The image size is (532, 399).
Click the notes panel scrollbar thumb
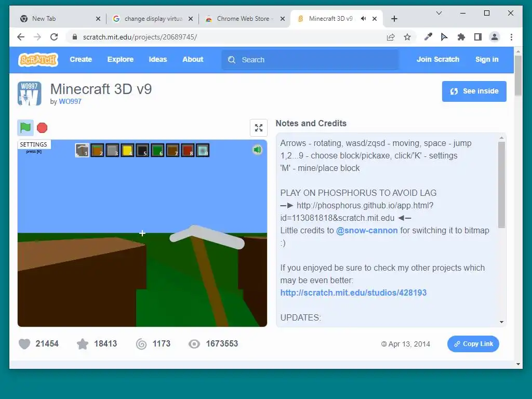501,185
